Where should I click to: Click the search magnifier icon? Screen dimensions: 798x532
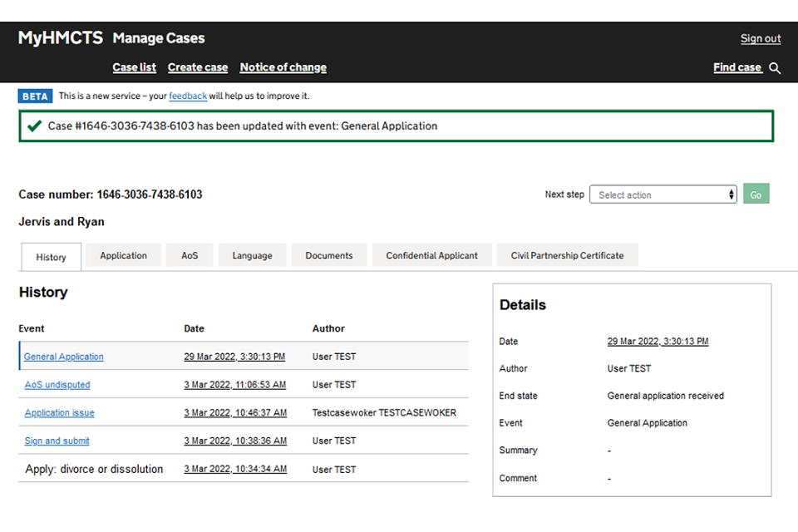click(775, 68)
